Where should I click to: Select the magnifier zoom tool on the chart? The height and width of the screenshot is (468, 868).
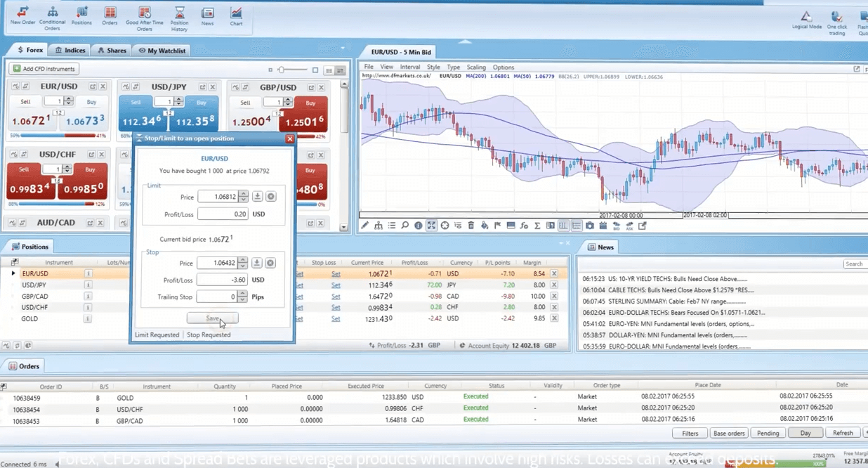tap(404, 226)
